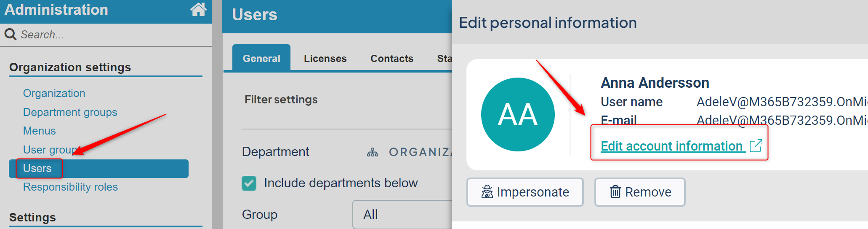
Task: Switch to the Contacts tab
Action: point(392,59)
